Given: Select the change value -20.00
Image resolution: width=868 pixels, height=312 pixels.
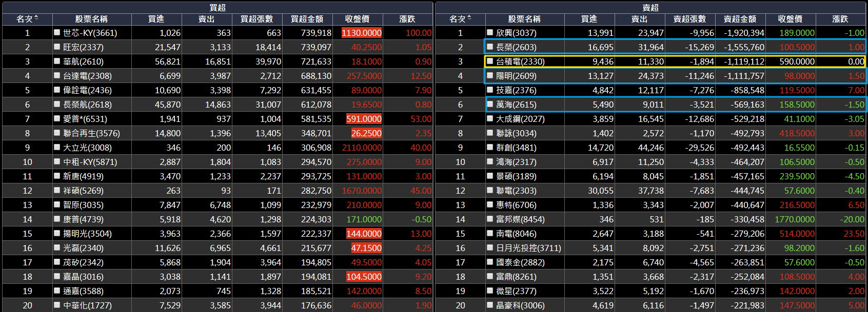Looking at the screenshot, I should pos(852,219).
